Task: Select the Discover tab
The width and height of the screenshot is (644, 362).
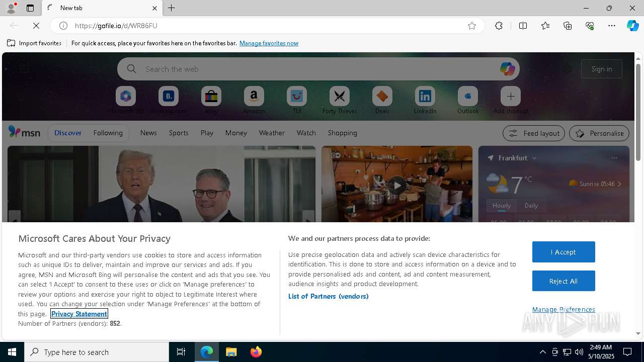Action: [68, 133]
